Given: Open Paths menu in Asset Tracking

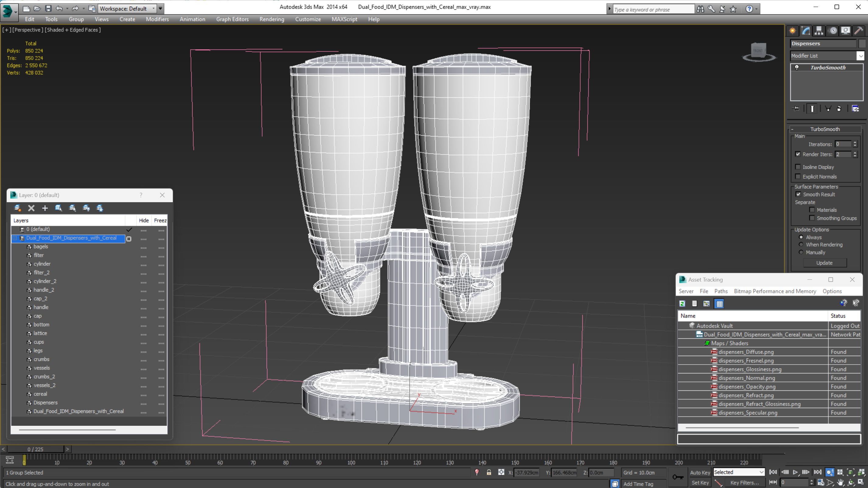Looking at the screenshot, I should [x=721, y=291].
